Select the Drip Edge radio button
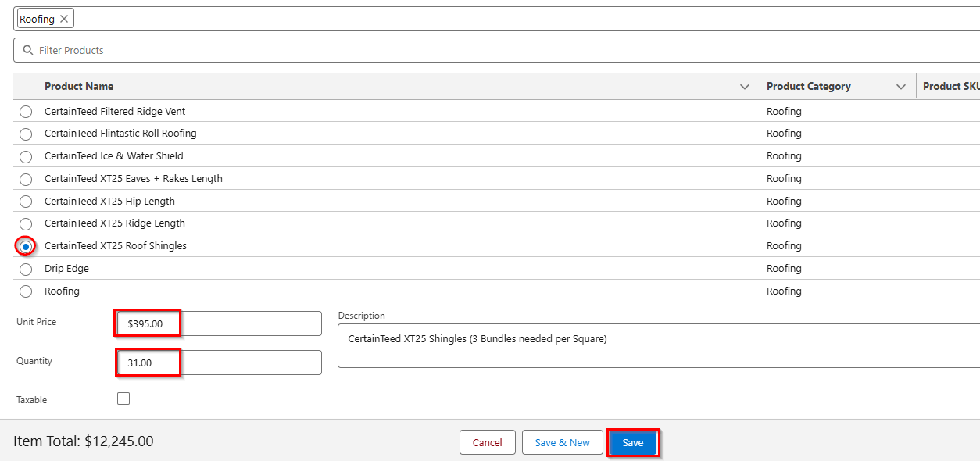This screenshot has width=980, height=461. click(x=26, y=270)
